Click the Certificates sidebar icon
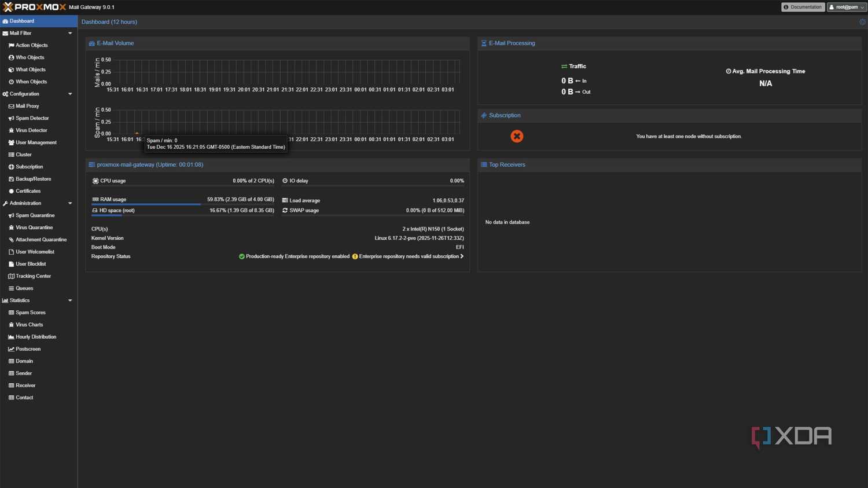This screenshot has width=868, height=488. pos(11,191)
